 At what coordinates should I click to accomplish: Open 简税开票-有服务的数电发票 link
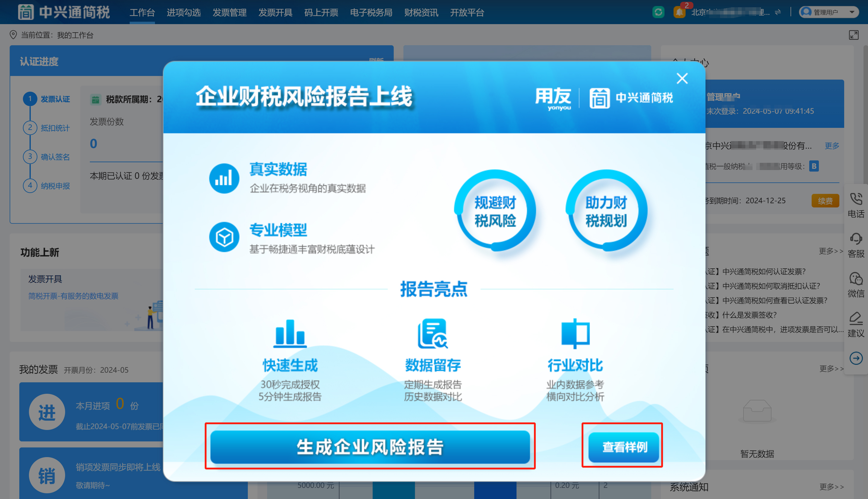pos(73,296)
